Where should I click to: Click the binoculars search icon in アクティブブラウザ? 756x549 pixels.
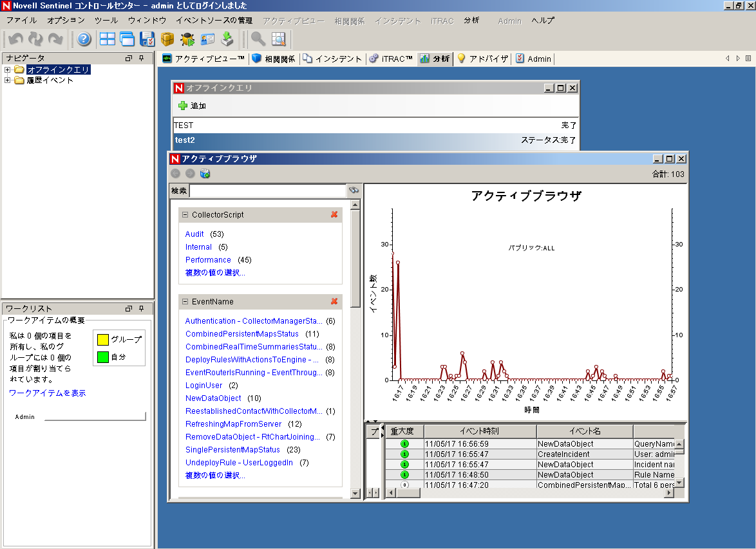click(354, 191)
